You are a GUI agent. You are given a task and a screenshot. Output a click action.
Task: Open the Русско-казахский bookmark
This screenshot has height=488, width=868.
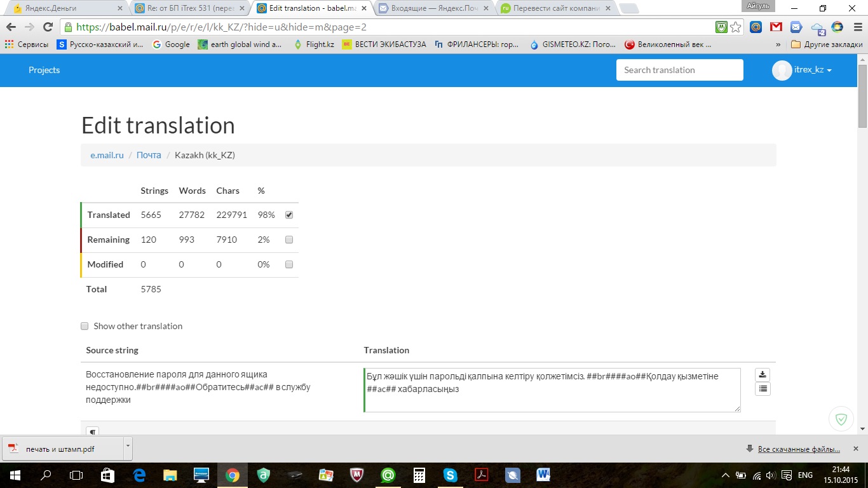100,44
